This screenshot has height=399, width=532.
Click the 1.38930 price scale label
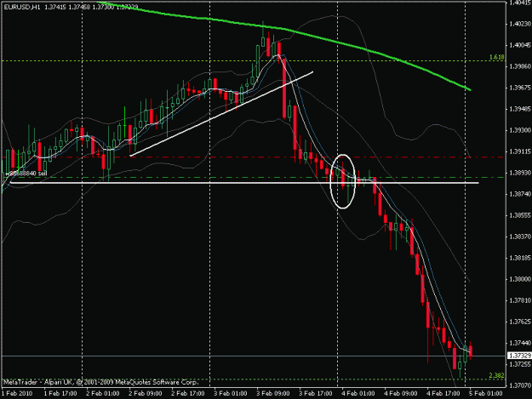coord(519,173)
